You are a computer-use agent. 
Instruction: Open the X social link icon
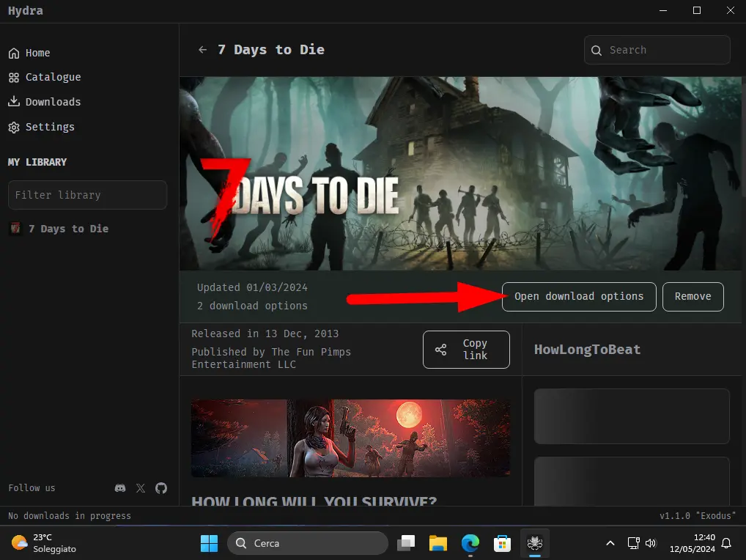coord(141,488)
